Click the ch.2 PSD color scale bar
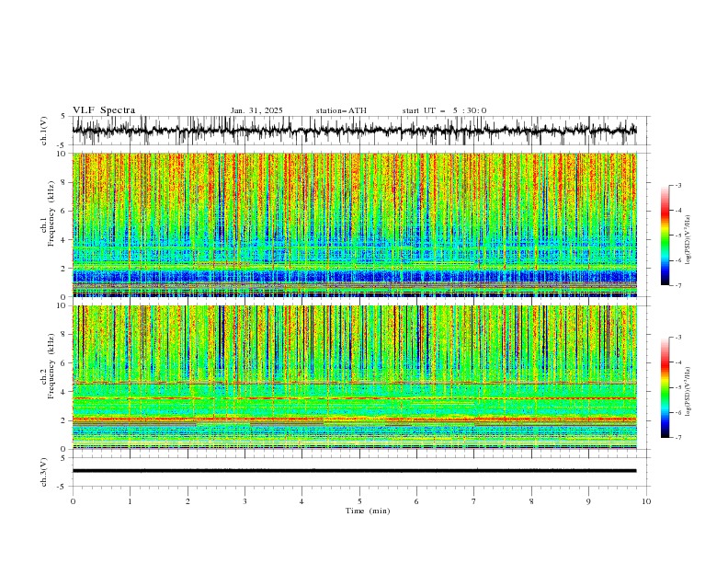 coord(665,387)
